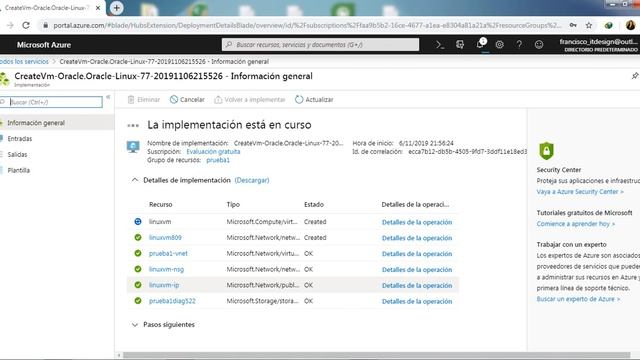Sort by the Tipo column header
Viewport: 640px width, 360px height.
[233, 204]
